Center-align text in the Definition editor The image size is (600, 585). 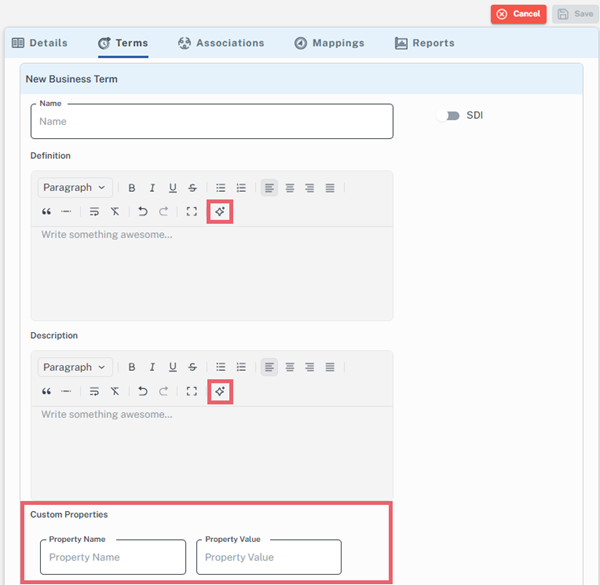[290, 188]
